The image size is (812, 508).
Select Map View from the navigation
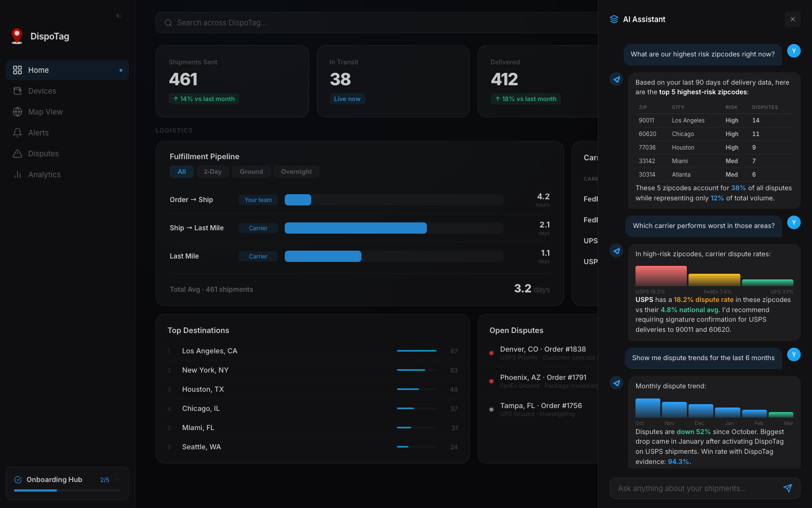point(45,112)
